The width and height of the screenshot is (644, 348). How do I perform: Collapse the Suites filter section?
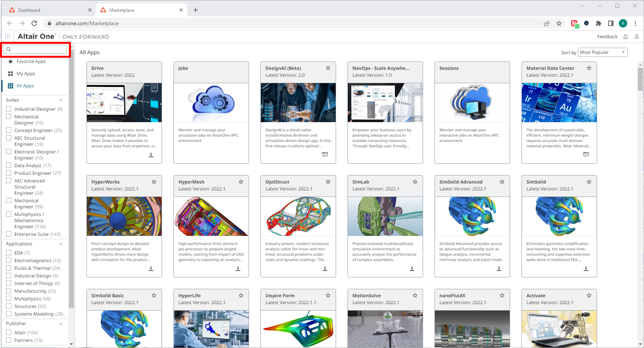[61, 100]
